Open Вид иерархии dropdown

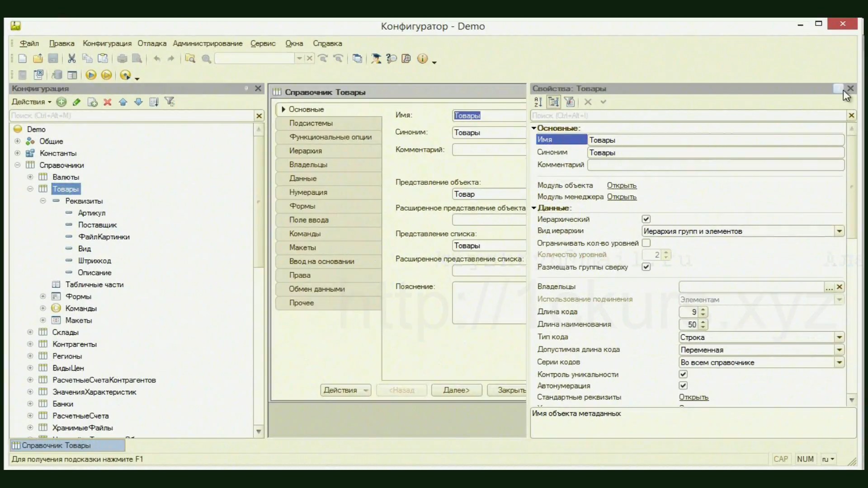click(839, 231)
